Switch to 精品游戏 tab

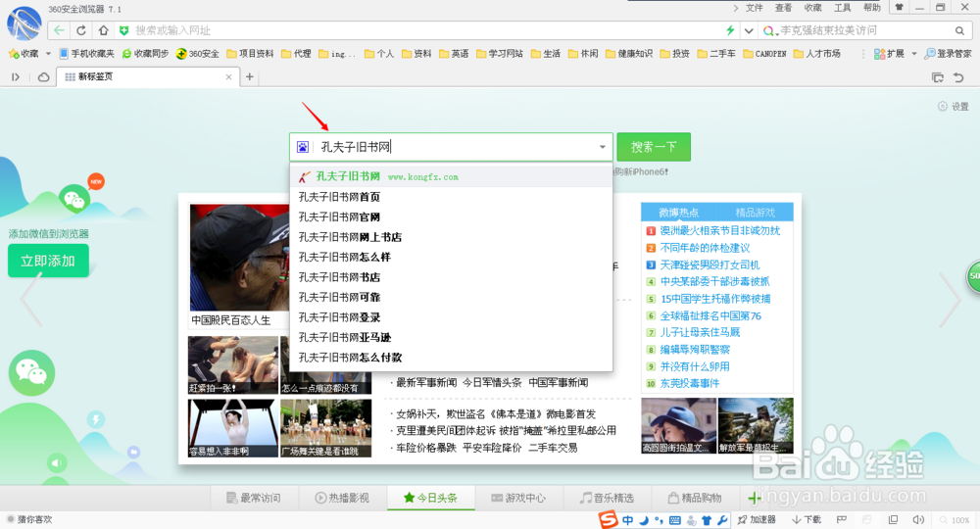755,213
